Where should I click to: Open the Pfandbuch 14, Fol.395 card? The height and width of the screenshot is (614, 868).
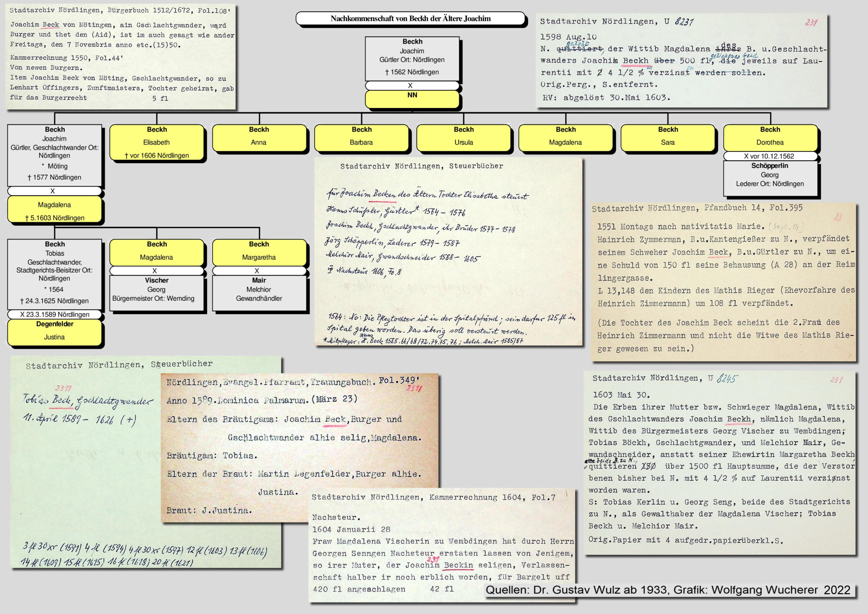(723, 281)
